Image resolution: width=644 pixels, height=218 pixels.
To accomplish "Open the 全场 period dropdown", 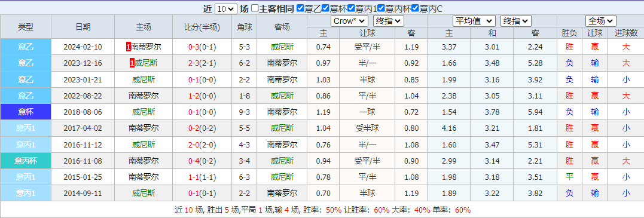I will [x=601, y=21].
